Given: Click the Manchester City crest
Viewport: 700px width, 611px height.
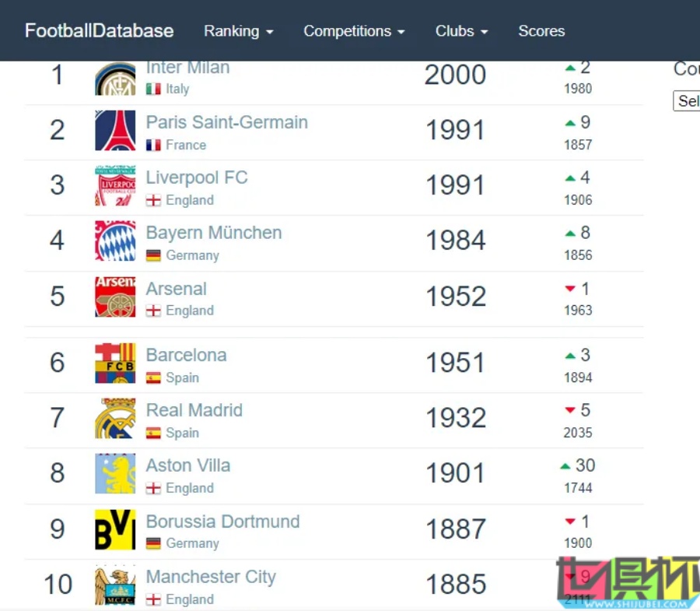Looking at the screenshot, I should coord(115,585).
